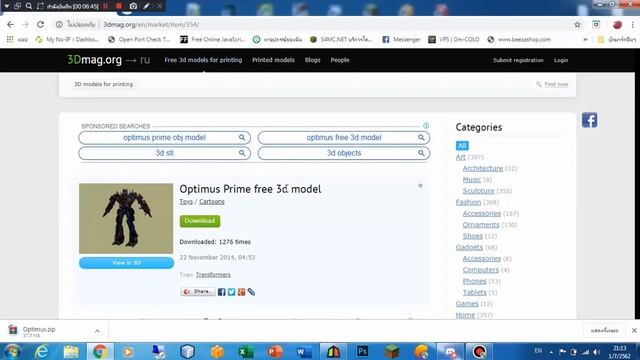This screenshot has height=360, width=640.
Task: Click the recorder magnifier zoom icon
Action: pyautogui.click(x=29, y=6)
